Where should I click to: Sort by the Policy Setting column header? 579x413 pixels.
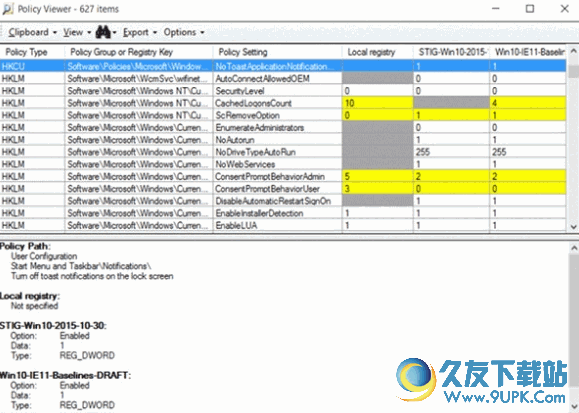[x=277, y=52]
